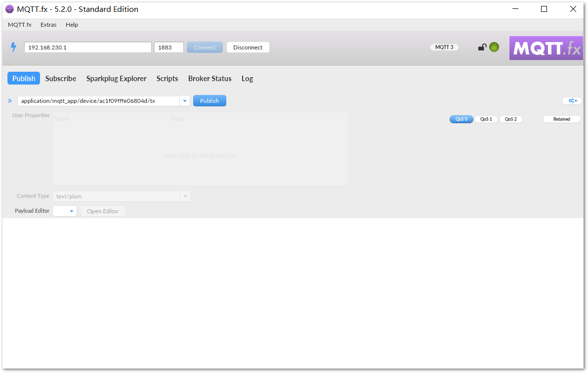Toggle the MQTT 3 protocol version
Viewport: 588px width, 373px height.
point(444,47)
